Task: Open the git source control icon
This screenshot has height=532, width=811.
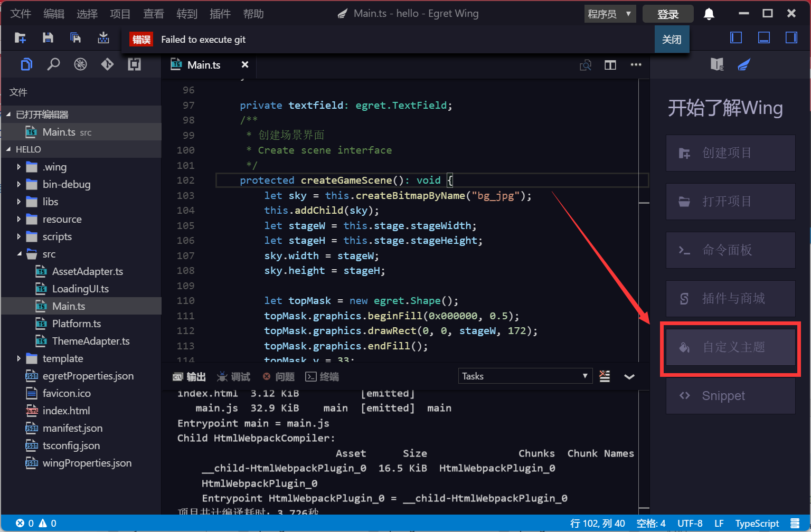Action: click(107, 64)
